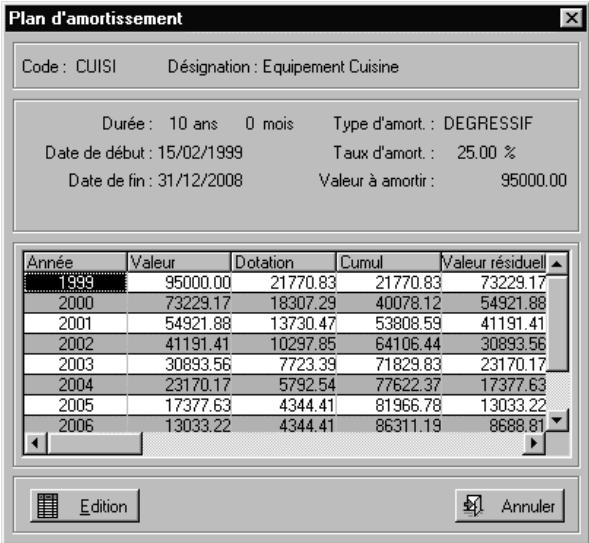Click dotation 21770.83 in row 1999
The image size is (589, 543).
(x=284, y=282)
